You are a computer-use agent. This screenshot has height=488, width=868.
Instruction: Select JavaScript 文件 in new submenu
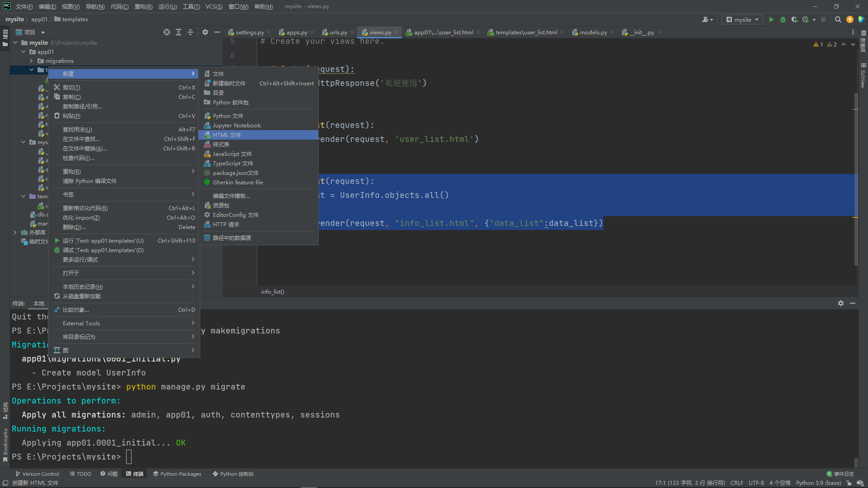[258, 154]
